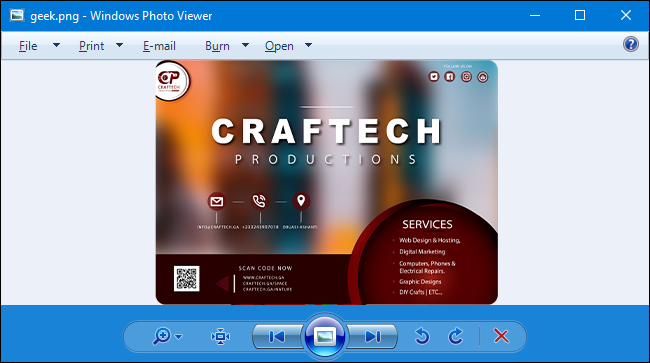650x363 pixels.
Task: Open the Print menu
Action: [91, 46]
